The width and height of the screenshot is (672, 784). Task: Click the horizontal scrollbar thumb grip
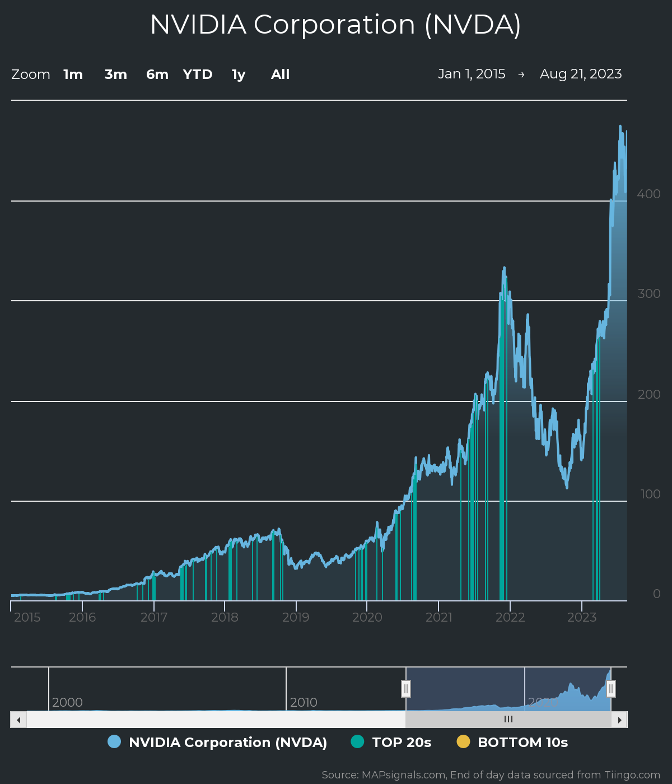click(508, 720)
